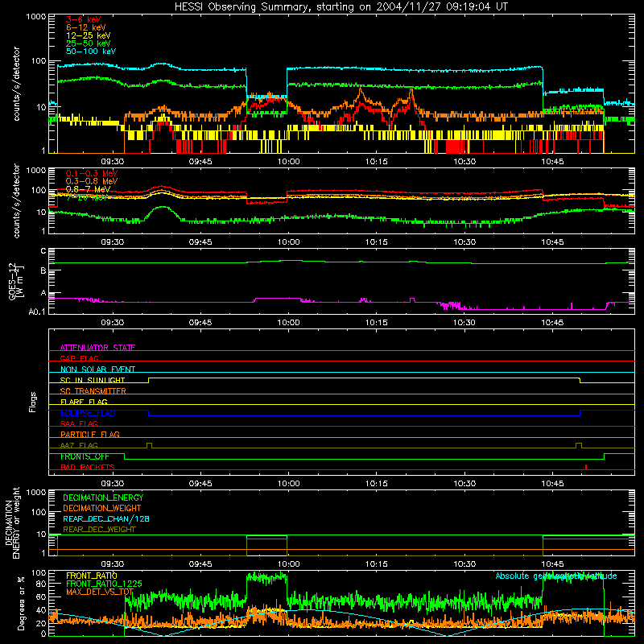Click the Flags vertical axis title
The width and height of the screenshot is (644, 644).
tap(33, 402)
